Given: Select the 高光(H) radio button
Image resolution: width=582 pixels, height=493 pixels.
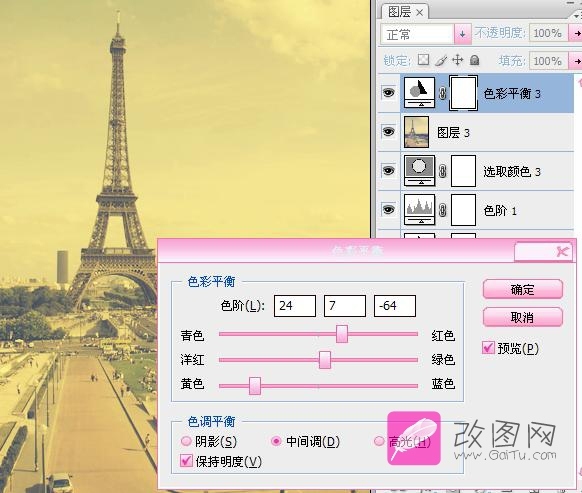Looking at the screenshot, I should click(379, 441).
